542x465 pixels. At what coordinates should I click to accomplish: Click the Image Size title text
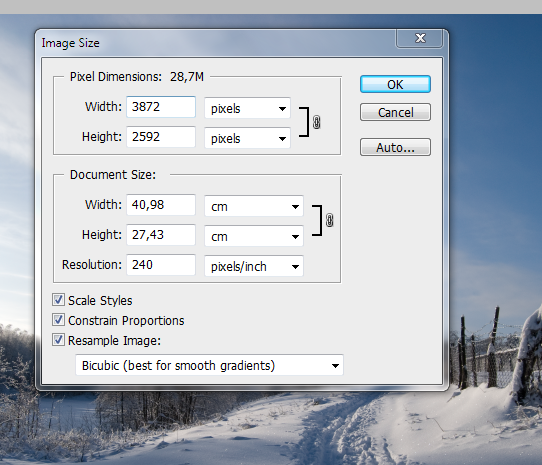[71, 43]
